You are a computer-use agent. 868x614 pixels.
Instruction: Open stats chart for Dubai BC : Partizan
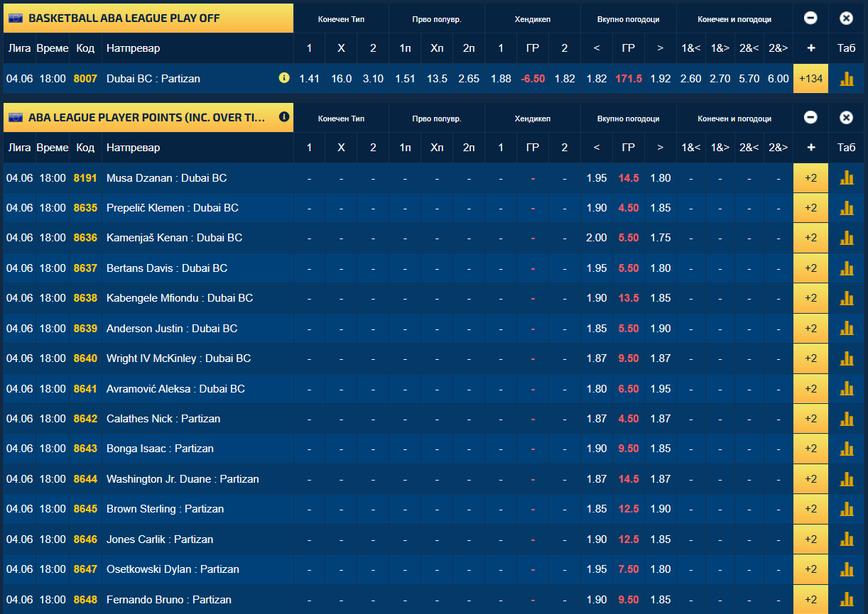click(846, 79)
